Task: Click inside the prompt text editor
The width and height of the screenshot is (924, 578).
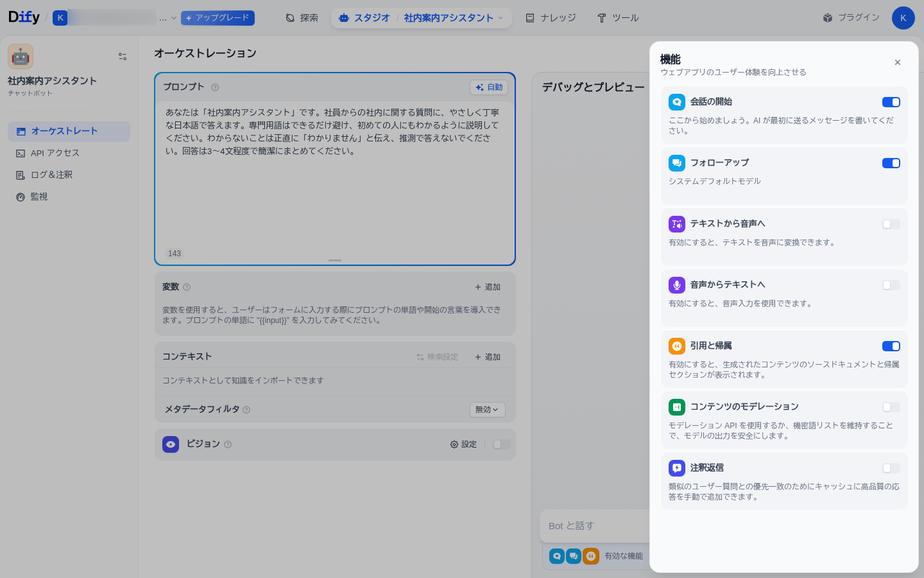Action: pyautogui.click(x=335, y=173)
